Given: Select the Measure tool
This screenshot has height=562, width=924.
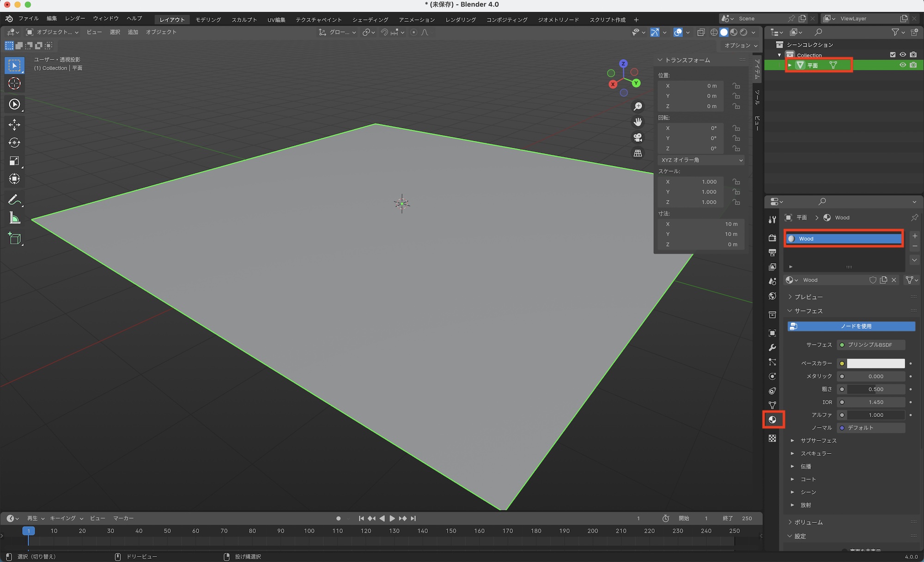Looking at the screenshot, I should [14, 218].
